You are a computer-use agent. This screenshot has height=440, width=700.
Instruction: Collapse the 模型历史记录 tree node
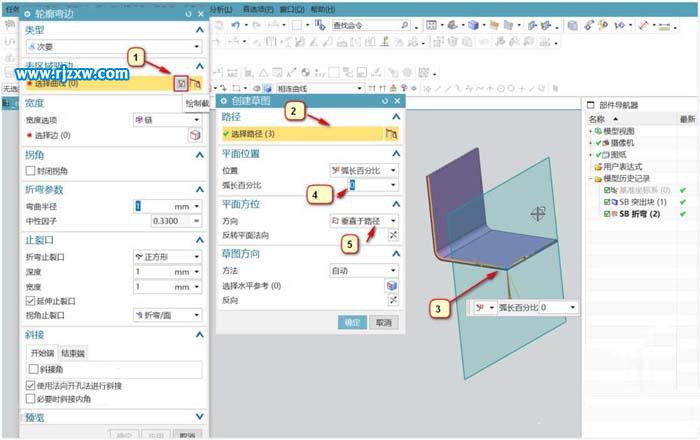pos(590,179)
